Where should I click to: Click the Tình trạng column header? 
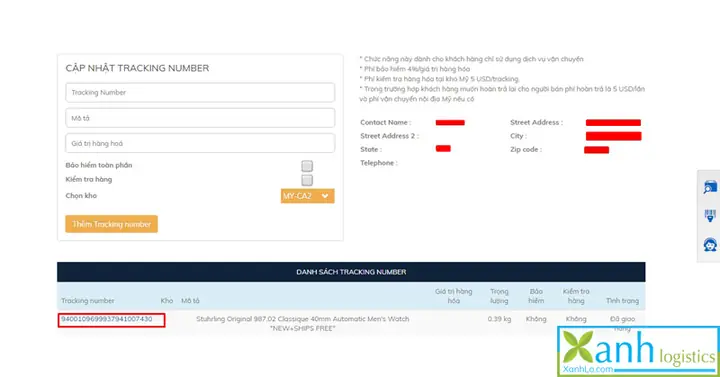pos(622,301)
